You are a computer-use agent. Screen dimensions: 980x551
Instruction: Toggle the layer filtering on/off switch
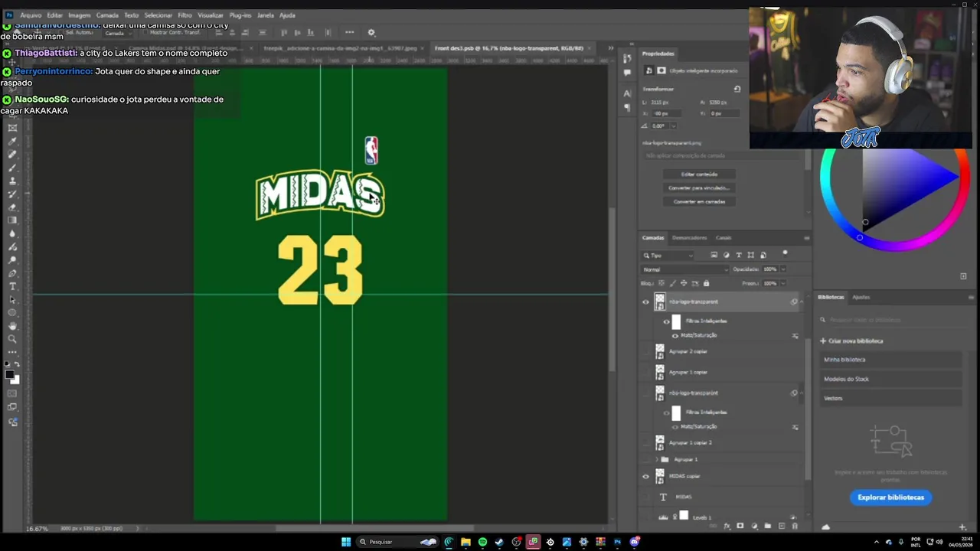(785, 253)
